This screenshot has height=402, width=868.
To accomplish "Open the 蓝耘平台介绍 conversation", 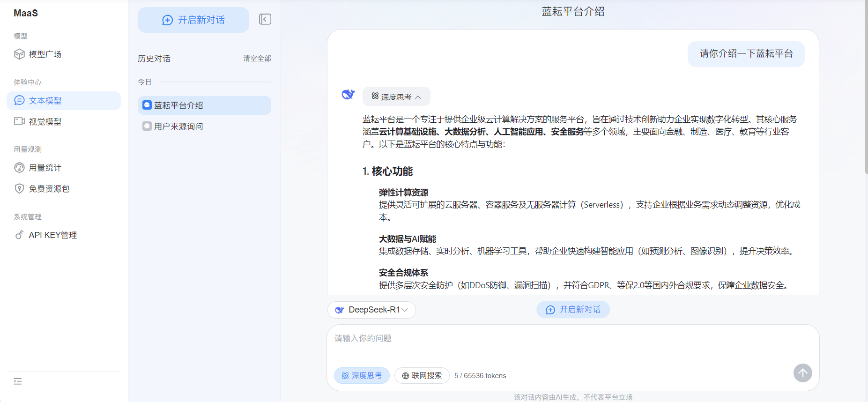I will pos(204,105).
